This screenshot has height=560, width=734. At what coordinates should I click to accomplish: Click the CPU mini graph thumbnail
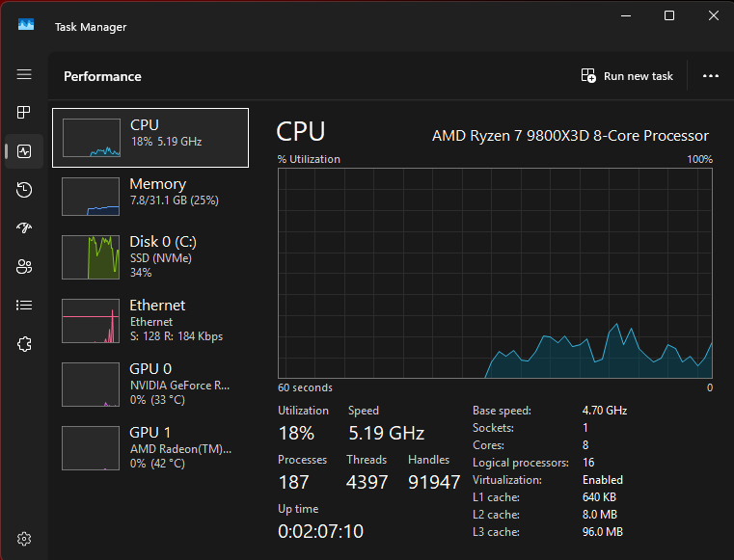pyautogui.click(x=92, y=138)
